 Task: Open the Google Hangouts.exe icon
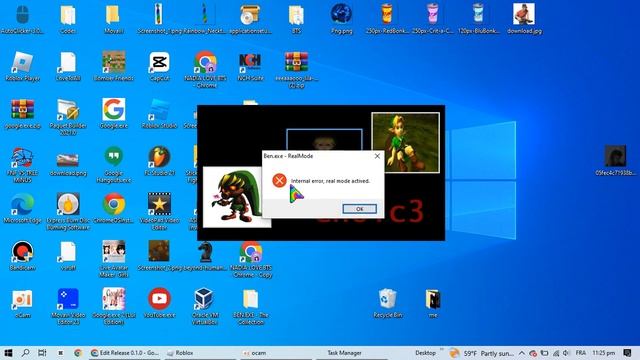113,165
